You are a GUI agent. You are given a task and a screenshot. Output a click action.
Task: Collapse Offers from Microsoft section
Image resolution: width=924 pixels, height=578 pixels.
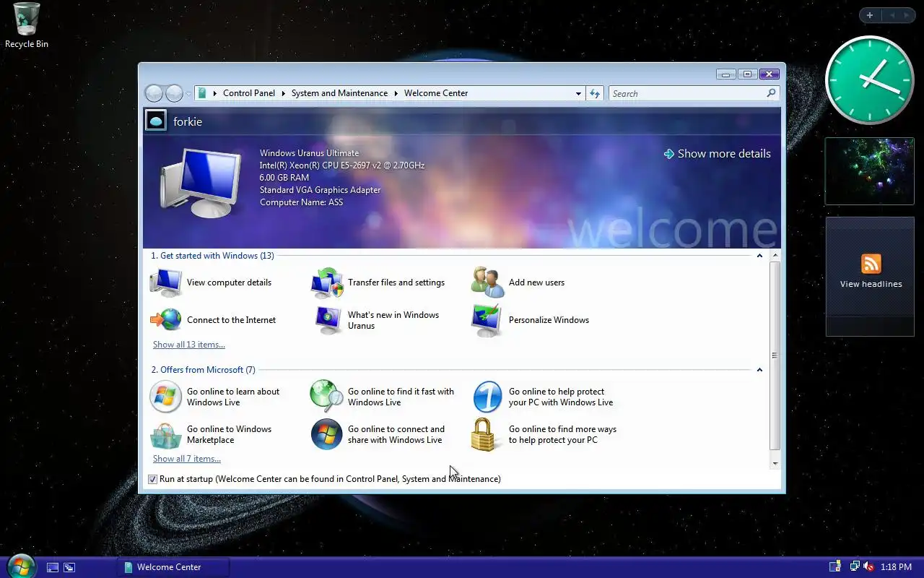coord(759,370)
